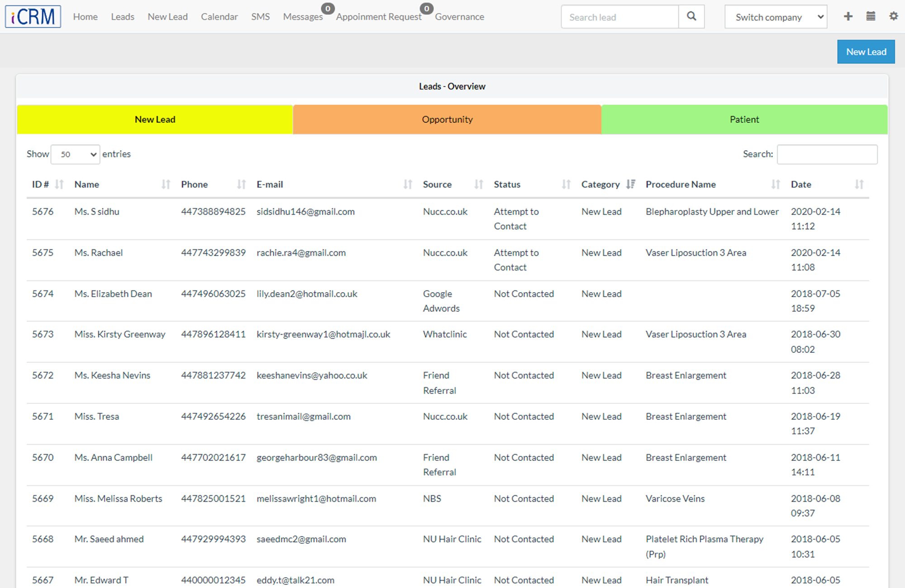Click name Miss. Melissa Roberts

pyautogui.click(x=119, y=499)
